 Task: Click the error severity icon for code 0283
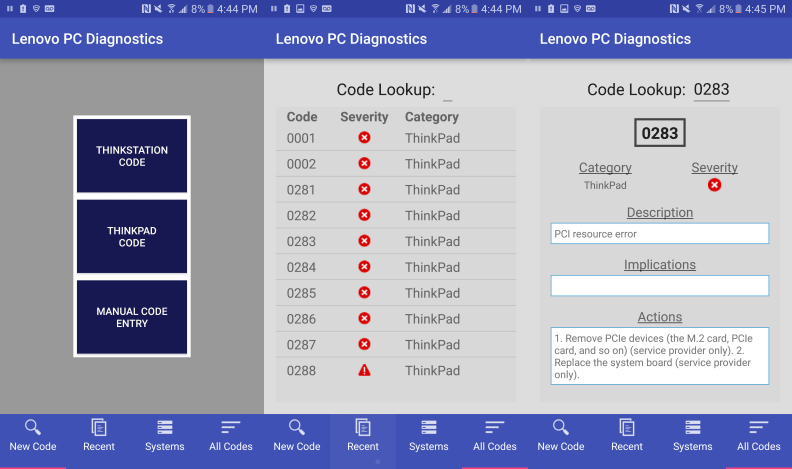[364, 241]
